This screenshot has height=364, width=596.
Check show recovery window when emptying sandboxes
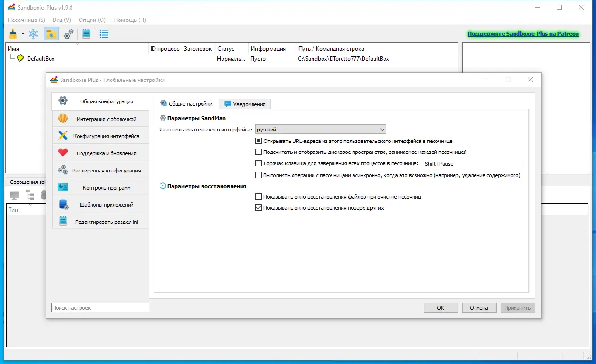pos(259,196)
